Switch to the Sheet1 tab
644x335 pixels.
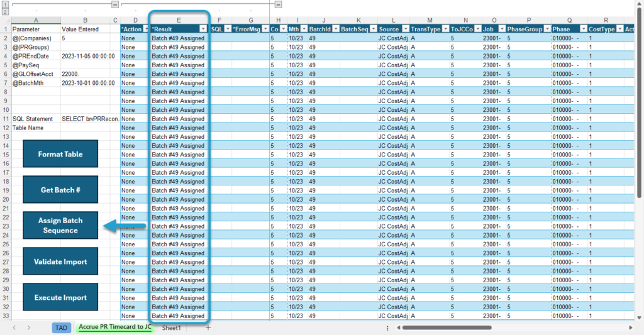(171, 327)
